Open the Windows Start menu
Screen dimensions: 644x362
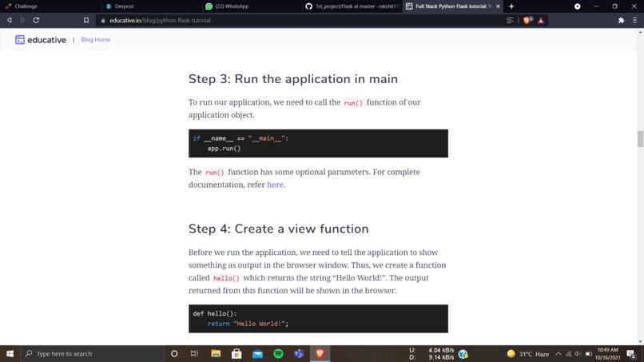click(x=10, y=353)
